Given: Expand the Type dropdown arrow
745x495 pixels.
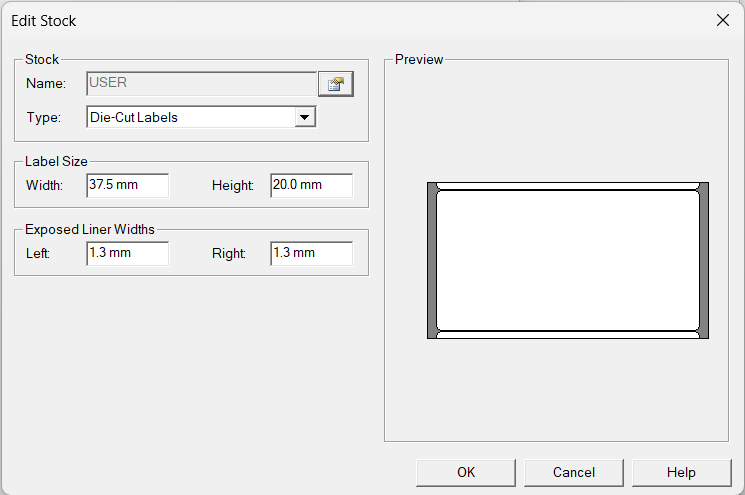Looking at the screenshot, I should click(x=305, y=118).
